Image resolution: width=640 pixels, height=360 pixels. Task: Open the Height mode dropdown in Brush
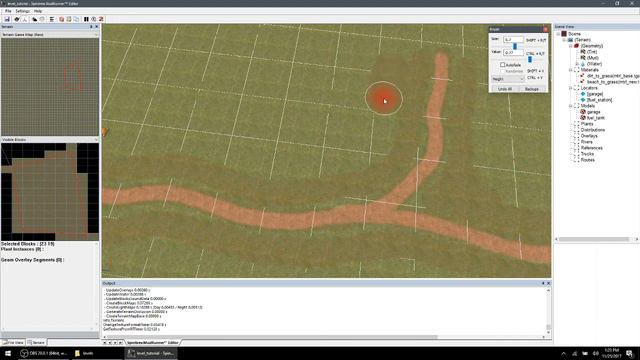[507, 79]
